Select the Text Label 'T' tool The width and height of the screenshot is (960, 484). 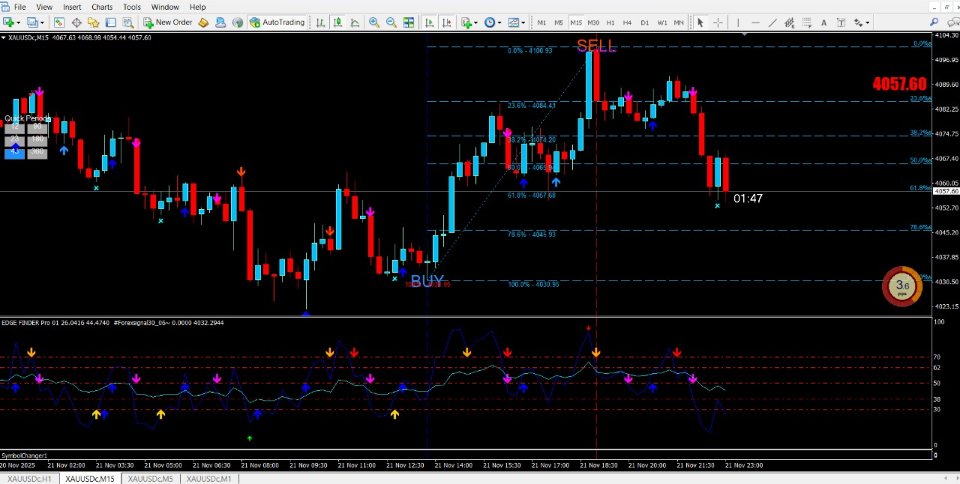pyautogui.click(x=842, y=23)
